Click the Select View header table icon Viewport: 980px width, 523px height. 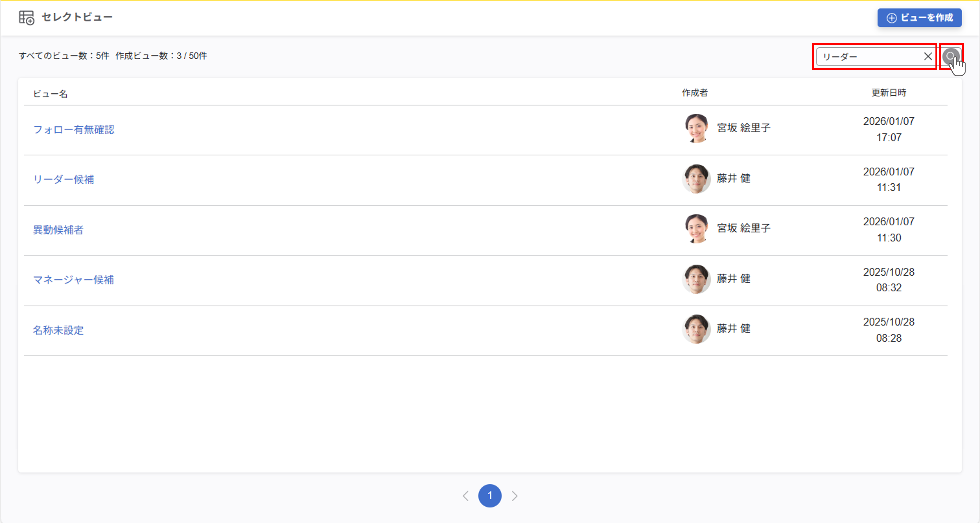tap(26, 18)
